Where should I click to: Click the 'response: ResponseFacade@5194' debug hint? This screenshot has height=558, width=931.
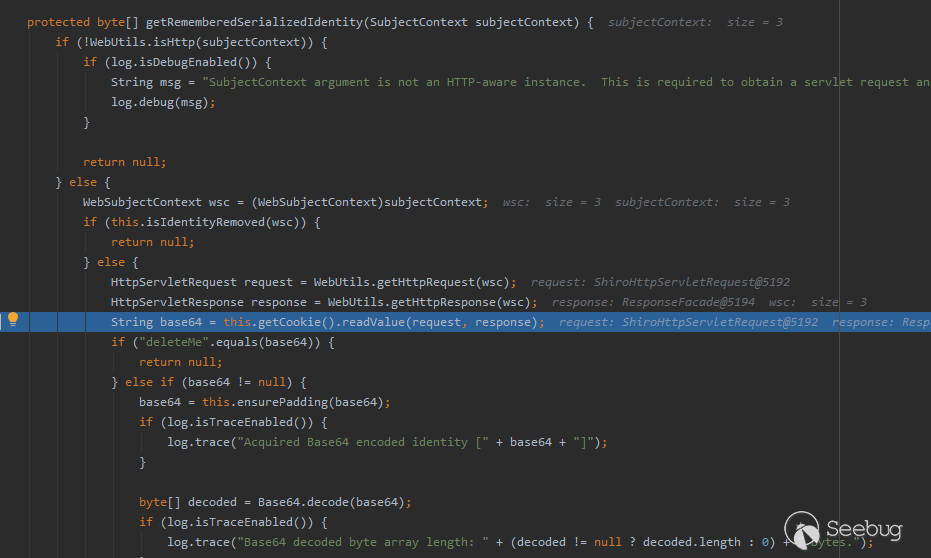[653, 303]
